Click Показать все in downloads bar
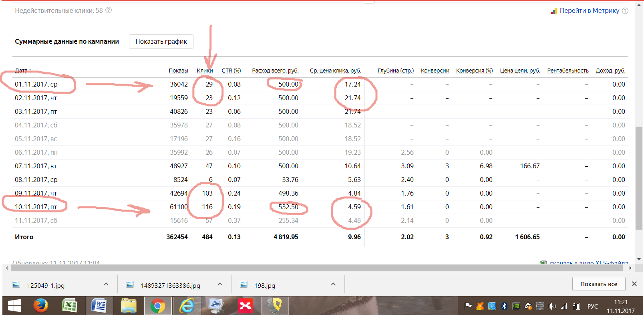The width and height of the screenshot is (644, 315). tap(599, 284)
